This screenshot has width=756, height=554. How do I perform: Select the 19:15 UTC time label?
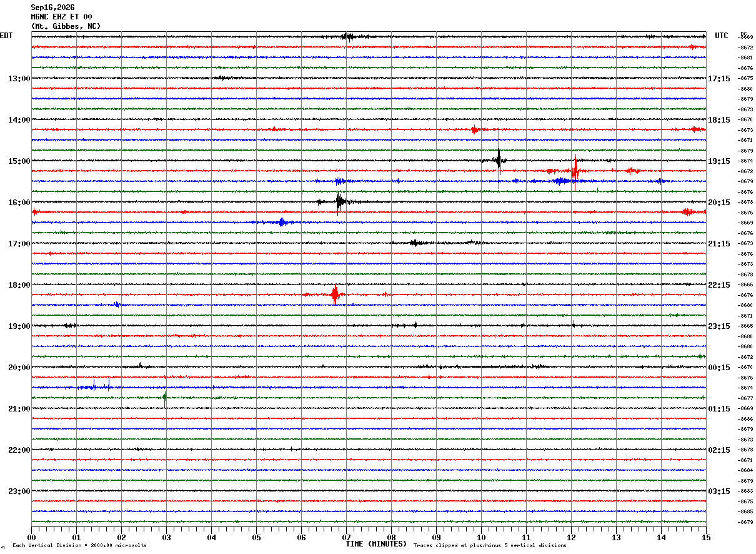click(719, 161)
